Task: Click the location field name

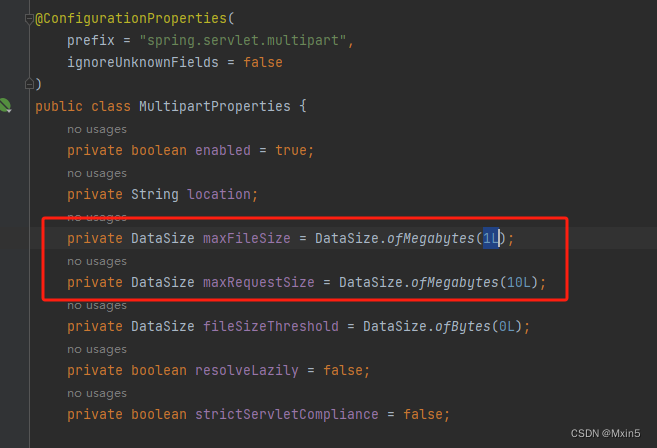Action: coord(218,194)
